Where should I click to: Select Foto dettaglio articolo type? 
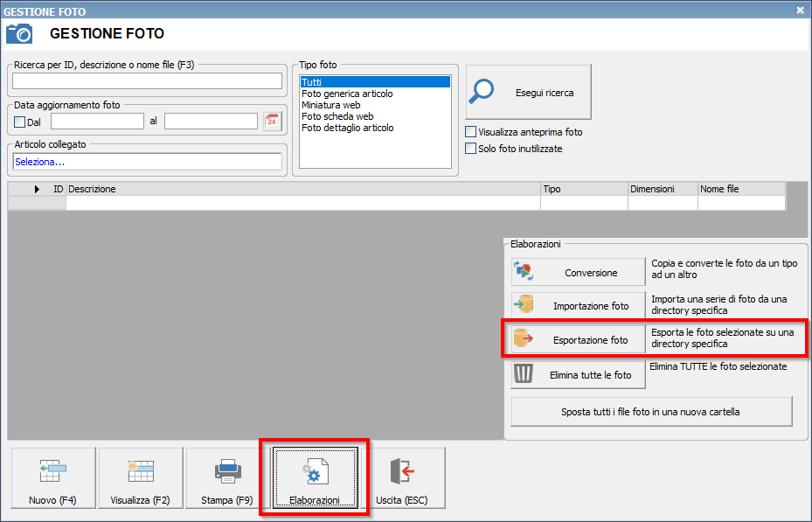point(375,128)
